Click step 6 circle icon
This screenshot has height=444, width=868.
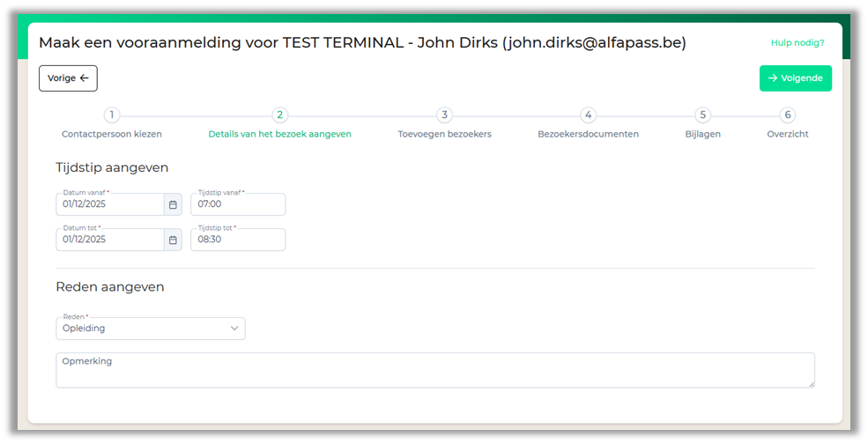coord(788,115)
